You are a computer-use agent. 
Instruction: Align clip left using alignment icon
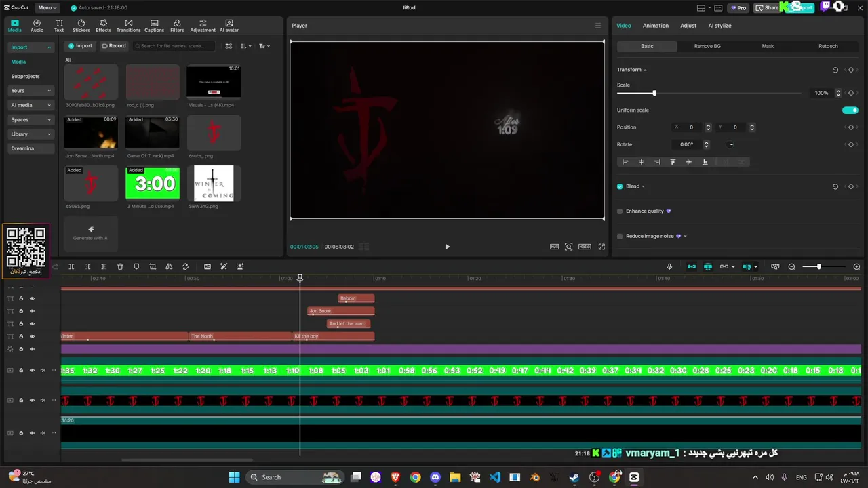(x=625, y=162)
